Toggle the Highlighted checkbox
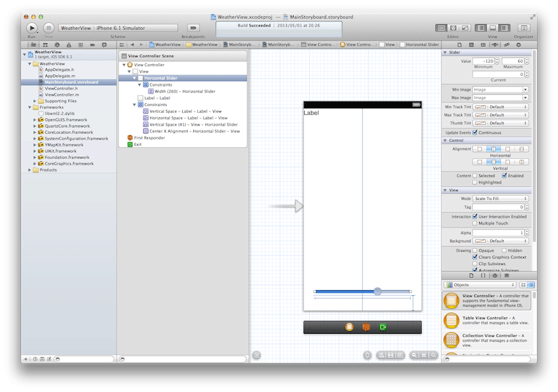This screenshot has height=392, width=558. [475, 183]
